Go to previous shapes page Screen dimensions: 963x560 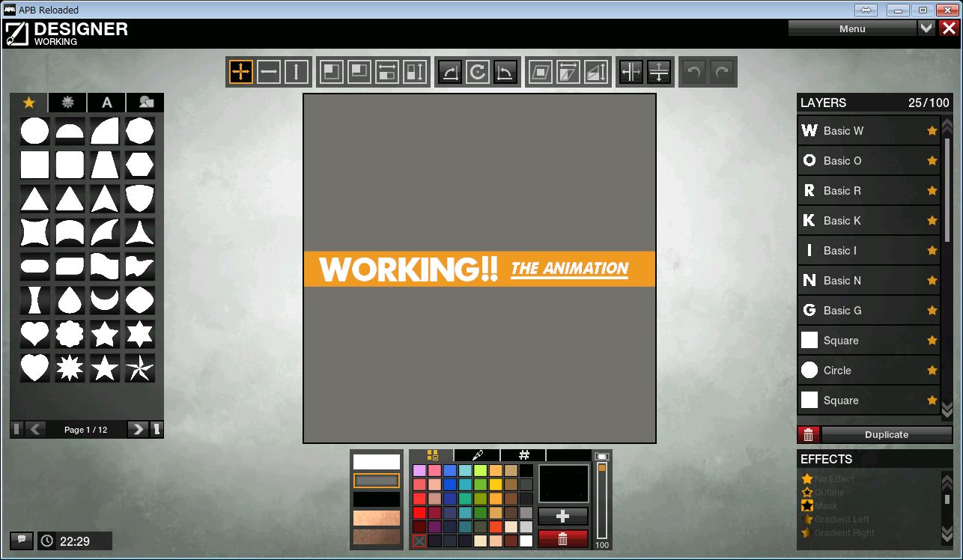coord(35,429)
